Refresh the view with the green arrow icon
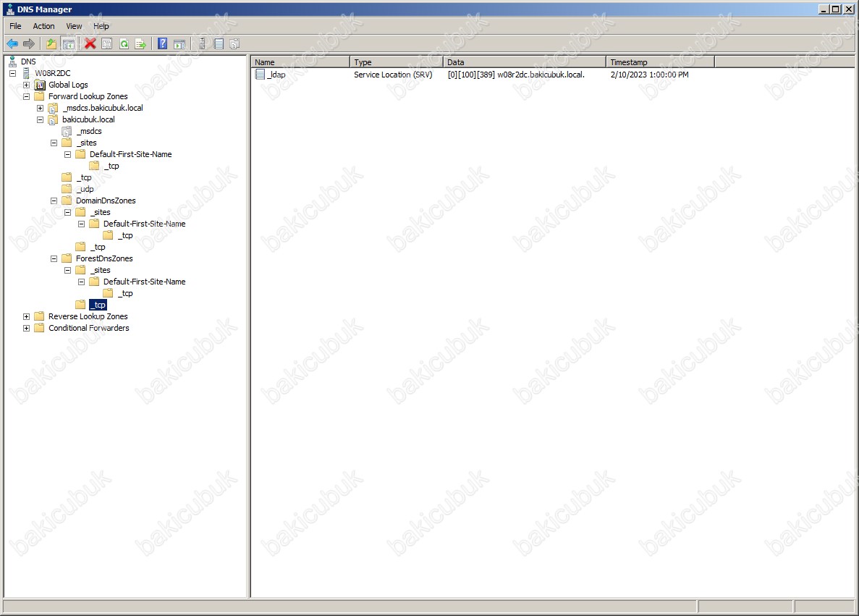Image resolution: width=859 pixels, height=616 pixels. pos(124,44)
